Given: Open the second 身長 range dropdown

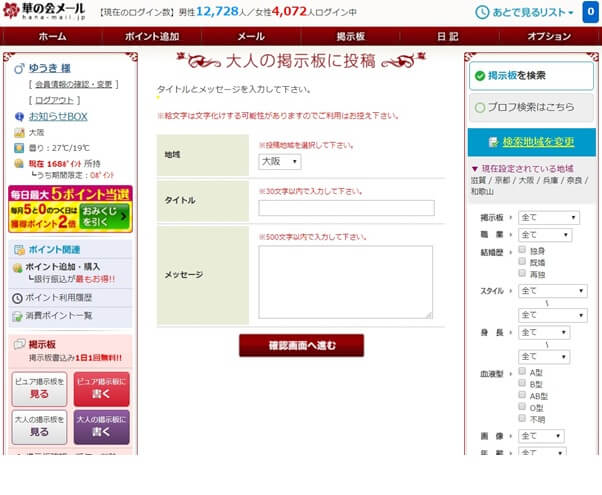Looking at the screenshot, I should pyautogui.click(x=544, y=357).
